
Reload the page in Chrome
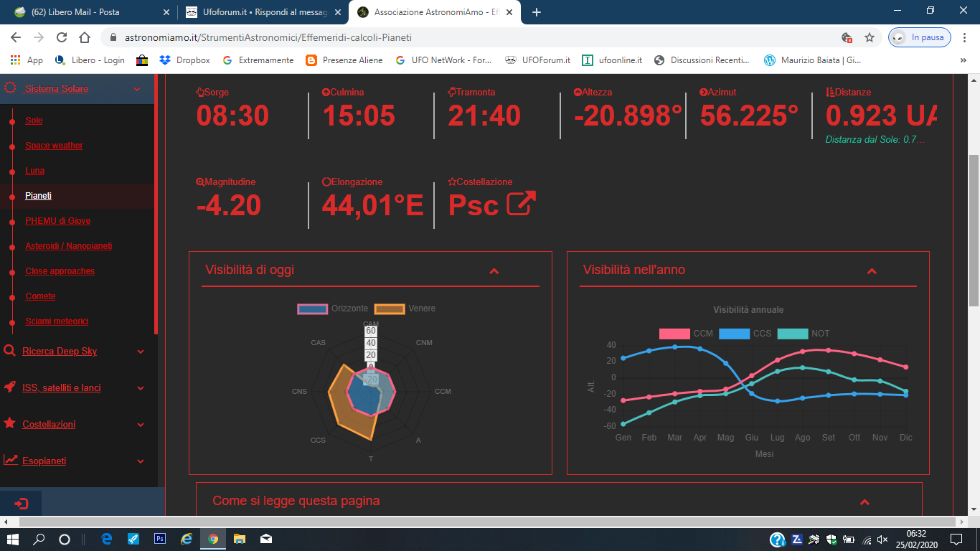pyautogui.click(x=62, y=37)
